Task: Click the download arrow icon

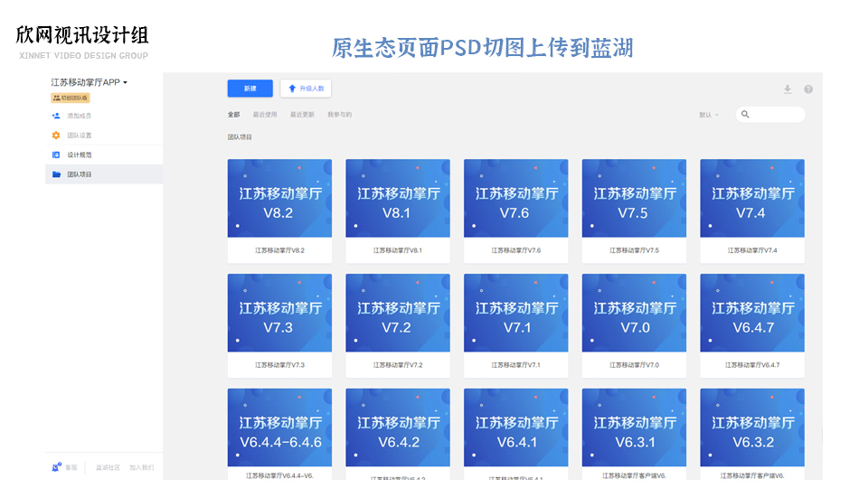Action: click(x=788, y=89)
